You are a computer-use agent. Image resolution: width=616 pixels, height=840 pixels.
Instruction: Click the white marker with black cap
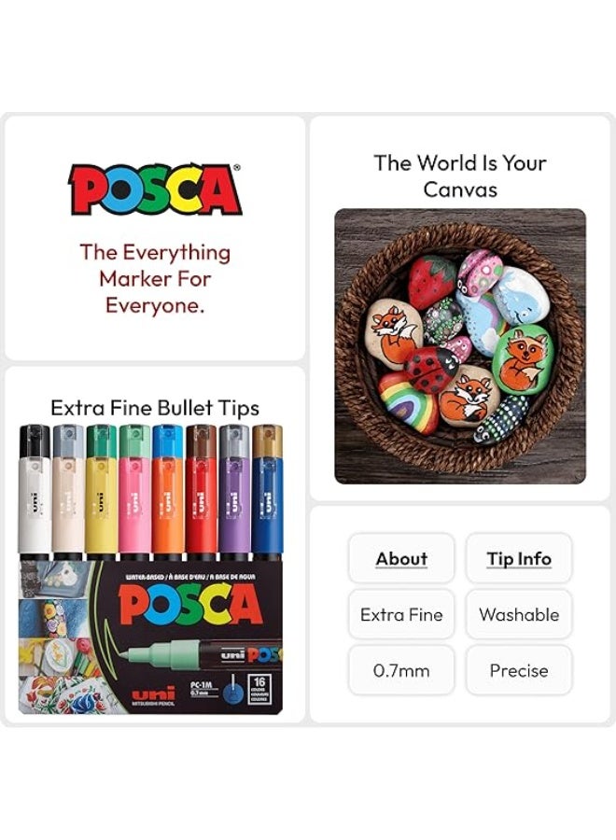[35, 492]
